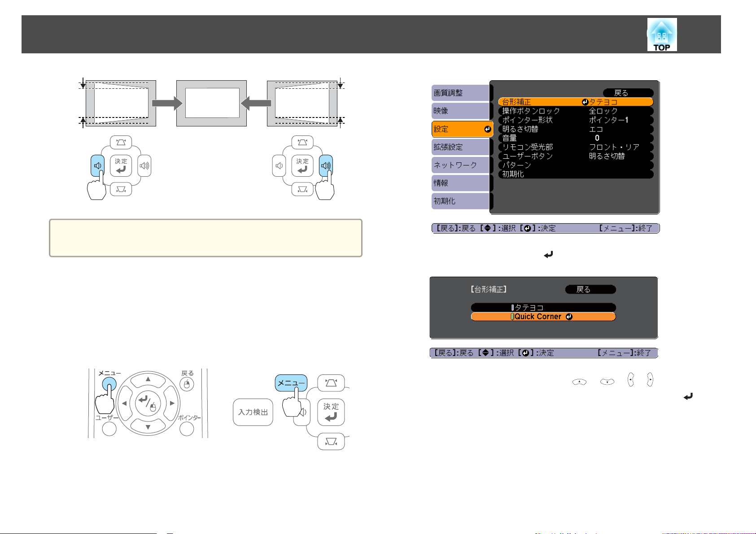Click 明るさ切替 value beside ユーザーボタン
This screenshot has height=534, width=756.
(x=607, y=156)
